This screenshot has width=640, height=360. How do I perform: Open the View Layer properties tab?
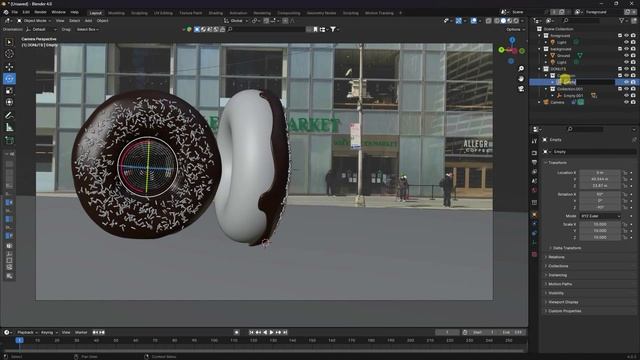click(534, 171)
